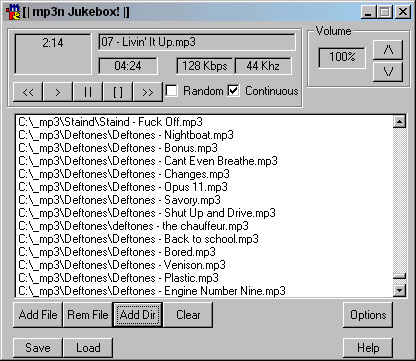Viewport: 416px width, 361px height.
Task: Click the playlist scrollbar down arrow
Action: [x=399, y=290]
